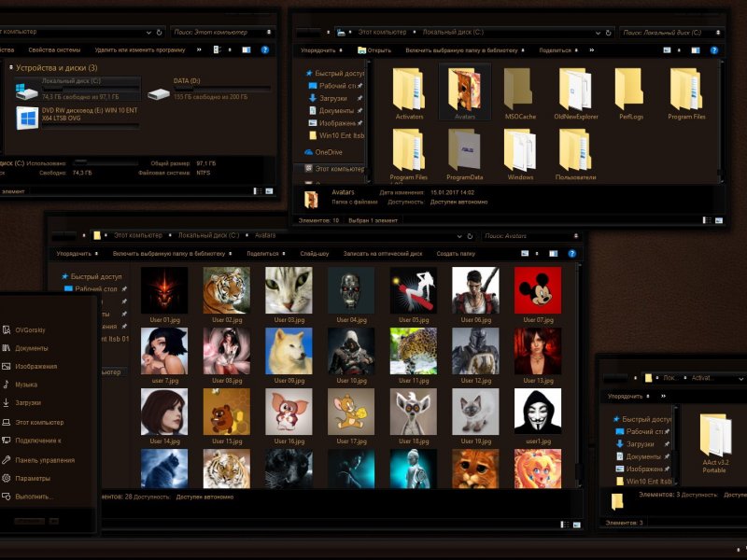Screen dimensions: 747x560
Task: Select the MSOCache folder
Action: (520, 93)
